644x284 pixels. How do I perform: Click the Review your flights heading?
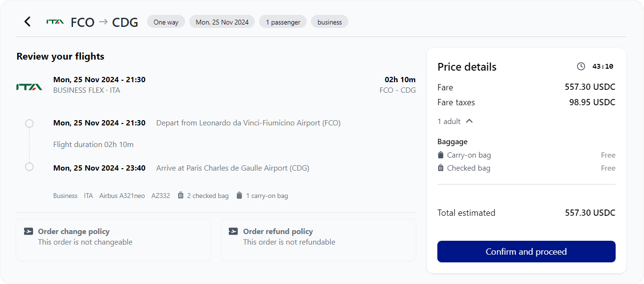tap(60, 56)
